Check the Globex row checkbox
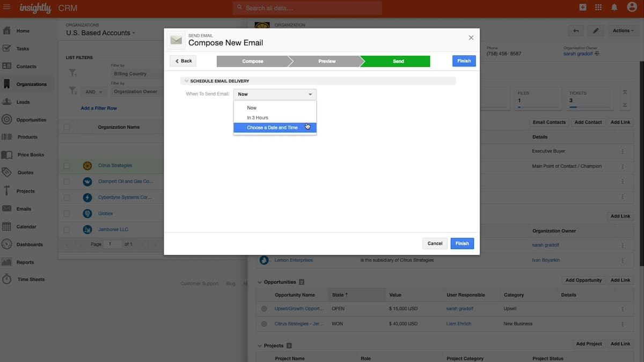The image size is (644, 362). click(x=67, y=213)
